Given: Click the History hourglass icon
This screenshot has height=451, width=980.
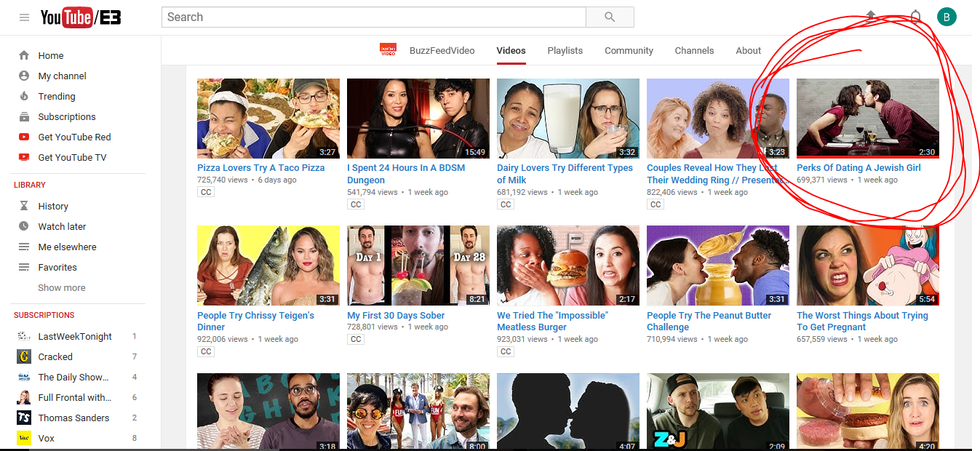Looking at the screenshot, I should [24, 206].
